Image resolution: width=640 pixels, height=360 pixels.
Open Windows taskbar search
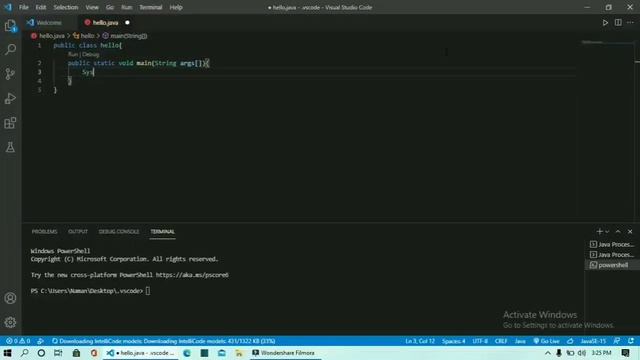[x=24, y=353]
